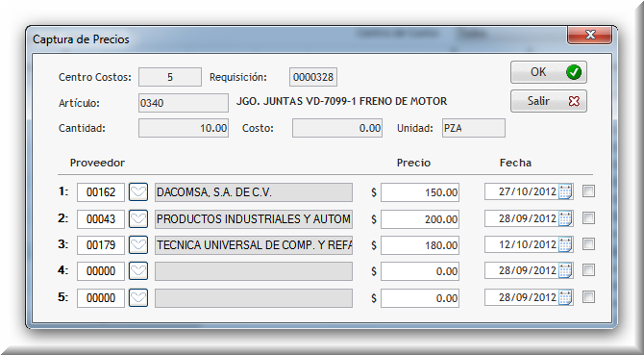This screenshot has width=644, height=355.
Task: Select supplier code field 00162
Action: (101, 192)
